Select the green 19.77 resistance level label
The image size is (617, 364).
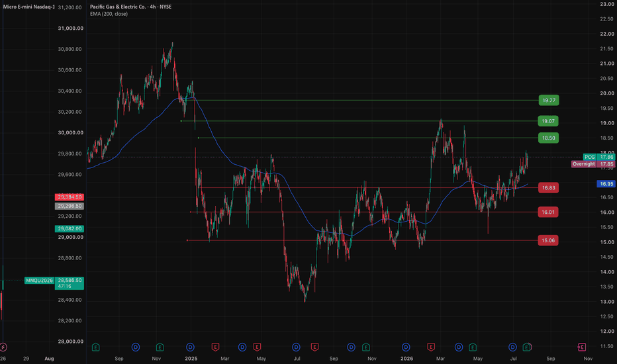click(x=549, y=101)
